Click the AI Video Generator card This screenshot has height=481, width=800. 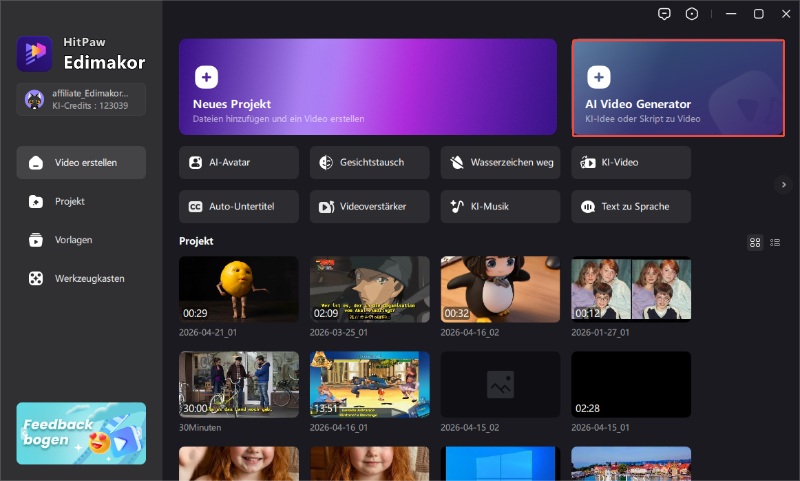678,87
